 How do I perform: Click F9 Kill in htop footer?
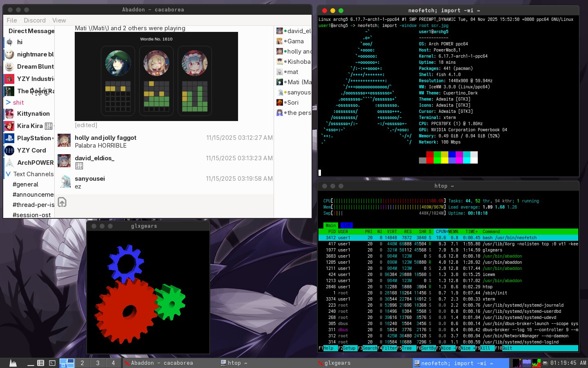pyautogui.click(x=485, y=348)
